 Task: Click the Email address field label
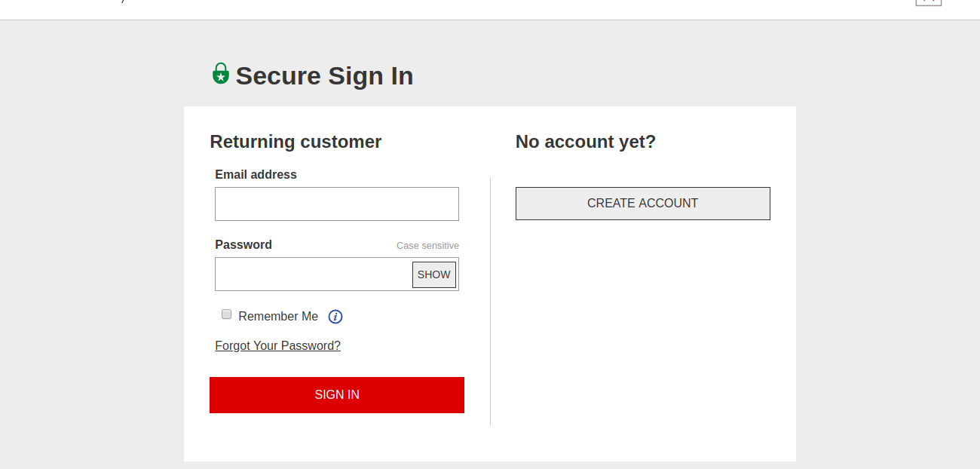coord(256,175)
